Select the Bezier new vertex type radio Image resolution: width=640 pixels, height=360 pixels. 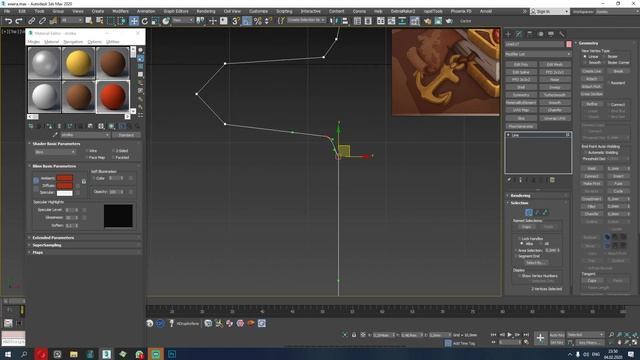pyautogui.click(x=604, y=57)
